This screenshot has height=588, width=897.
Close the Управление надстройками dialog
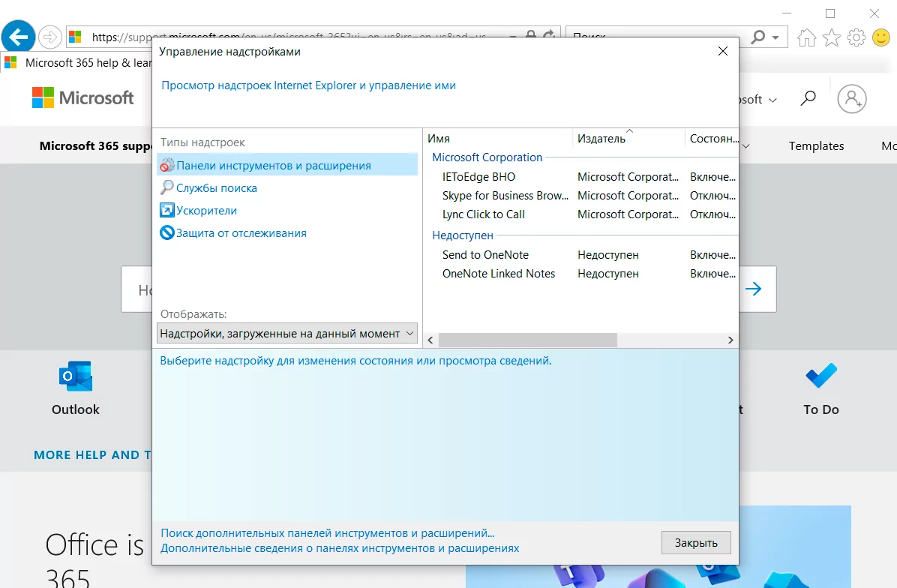click(722, 52)
